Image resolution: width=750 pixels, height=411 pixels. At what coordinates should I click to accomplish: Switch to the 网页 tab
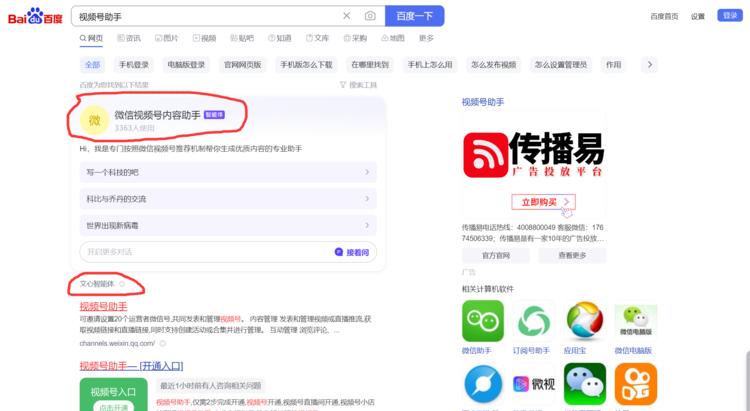tap(91, 38)
